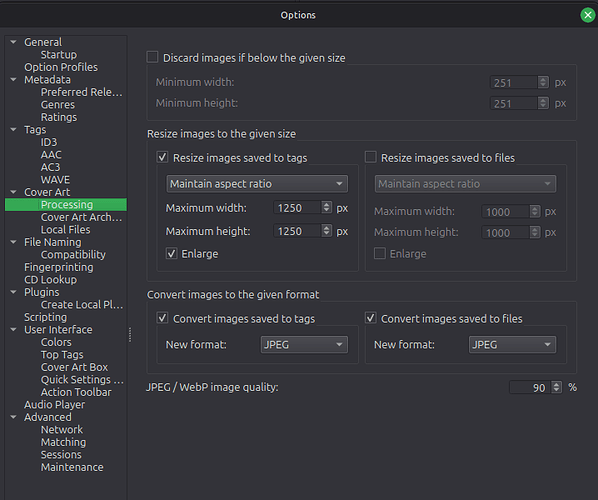Select the User Interface parent page
The height and width of the screenshot is (500, 598).
[x=58, y=330]
